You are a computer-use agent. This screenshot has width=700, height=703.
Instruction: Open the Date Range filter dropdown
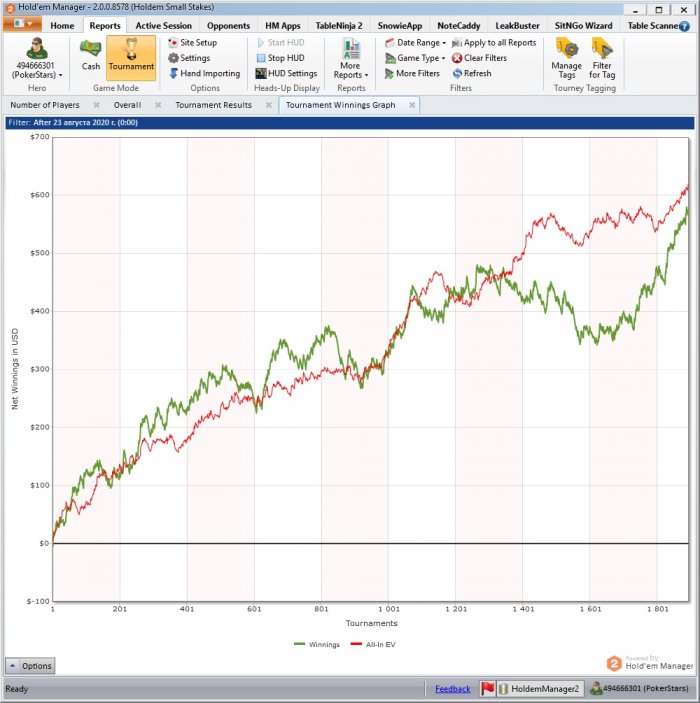point(415,43)
